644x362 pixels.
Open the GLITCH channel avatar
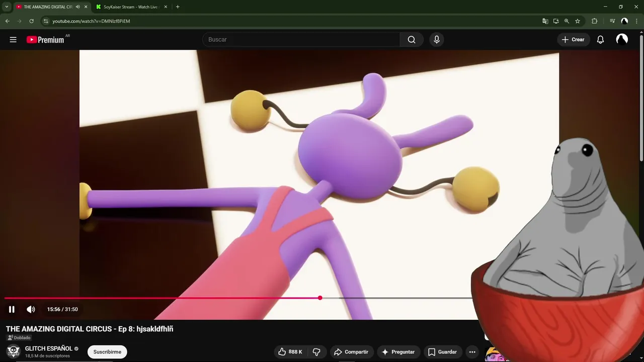pyautogui.click(x=14, y=351)
